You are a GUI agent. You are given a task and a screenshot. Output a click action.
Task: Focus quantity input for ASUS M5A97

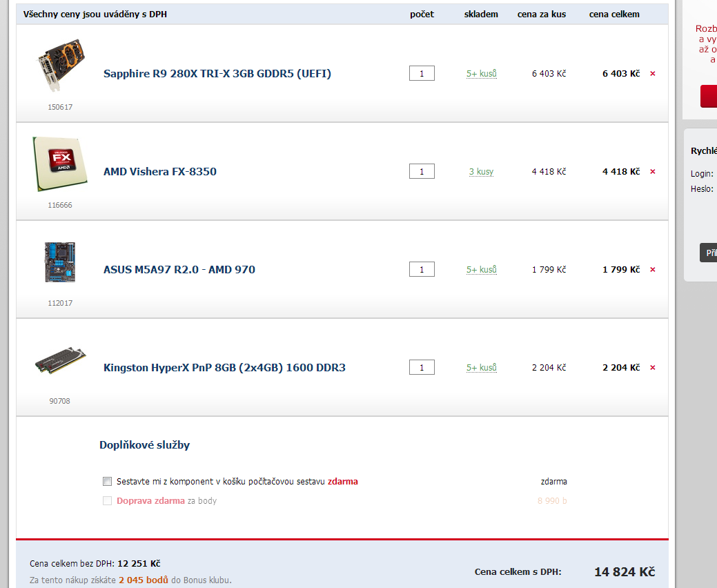[422, 269]
